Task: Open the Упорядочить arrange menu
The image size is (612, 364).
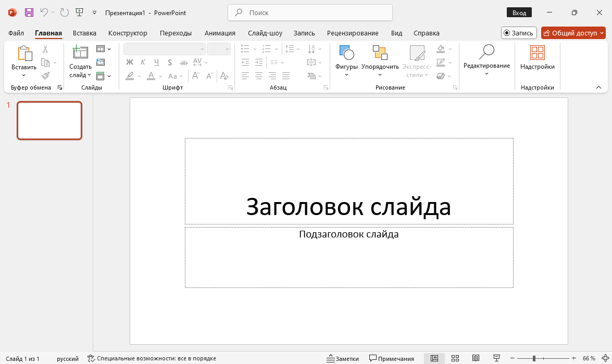Action: click(380, 60)
